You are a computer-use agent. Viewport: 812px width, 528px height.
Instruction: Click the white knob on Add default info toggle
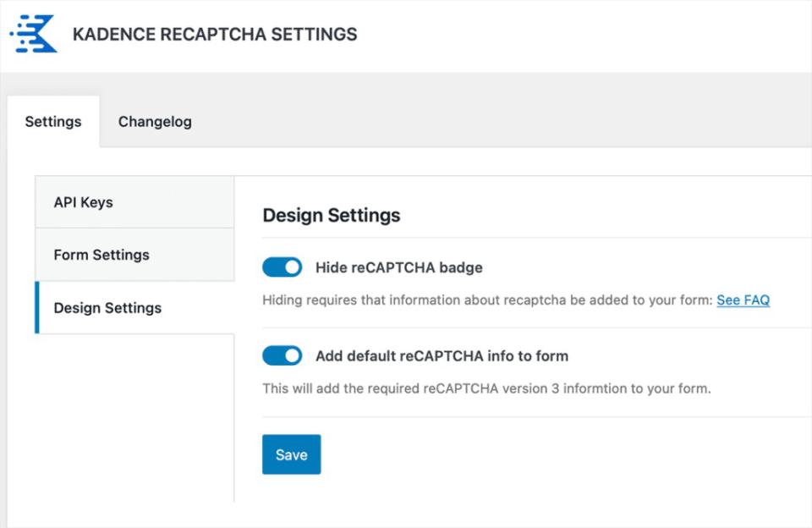[x=292, y=355]
